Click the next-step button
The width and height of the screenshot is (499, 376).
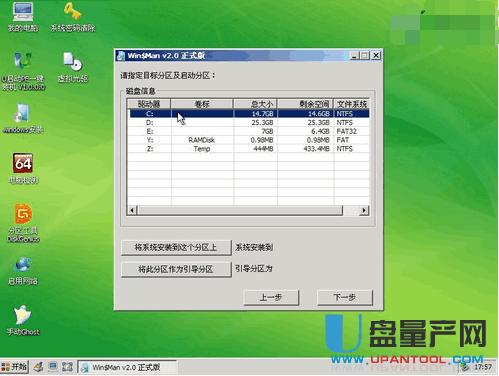click(345, 297)
